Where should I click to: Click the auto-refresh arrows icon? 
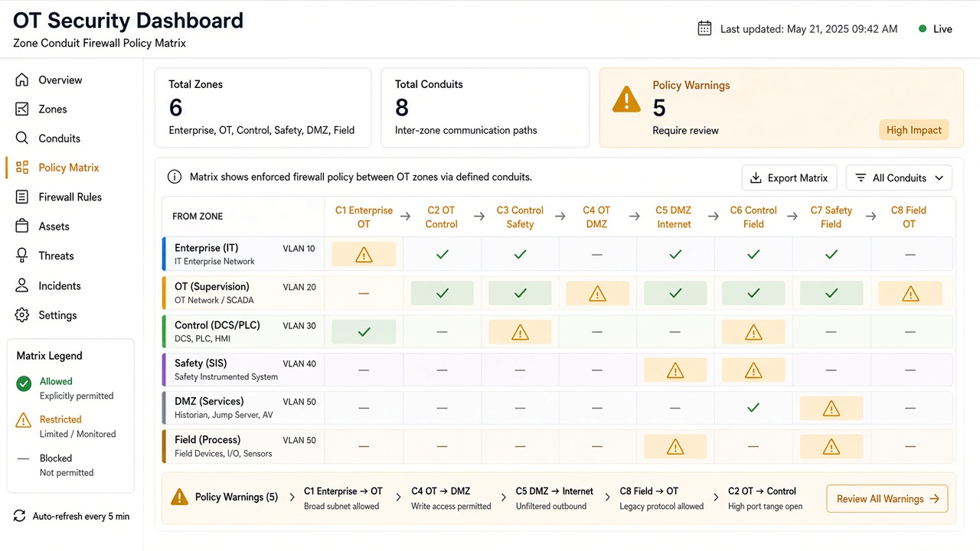pos(20,516)
